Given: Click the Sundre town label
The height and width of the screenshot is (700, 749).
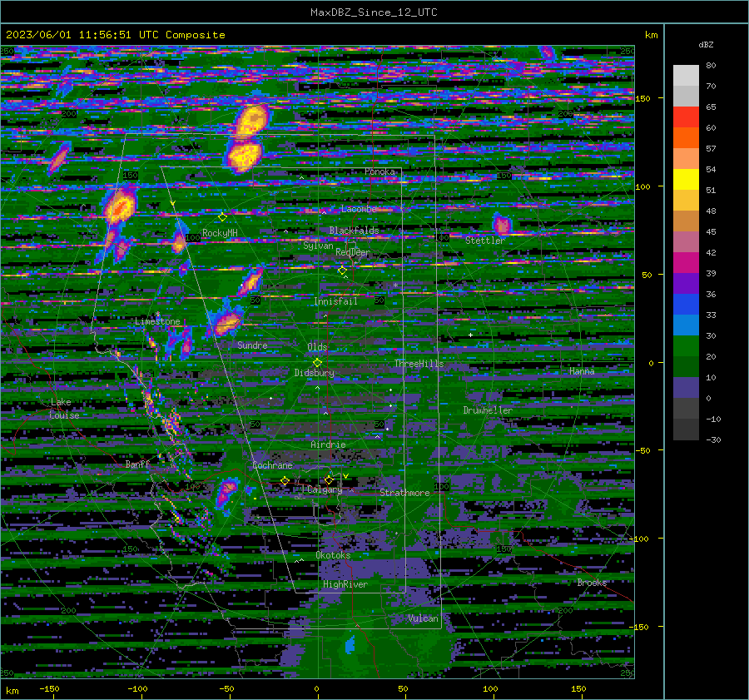Looking at the screenshot, I should click(252, 345).
